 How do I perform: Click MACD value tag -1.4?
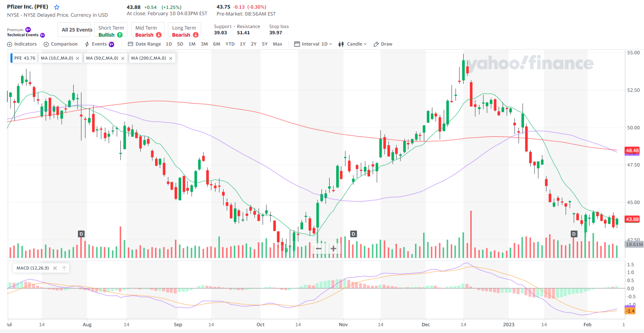[x=630, y=311]
